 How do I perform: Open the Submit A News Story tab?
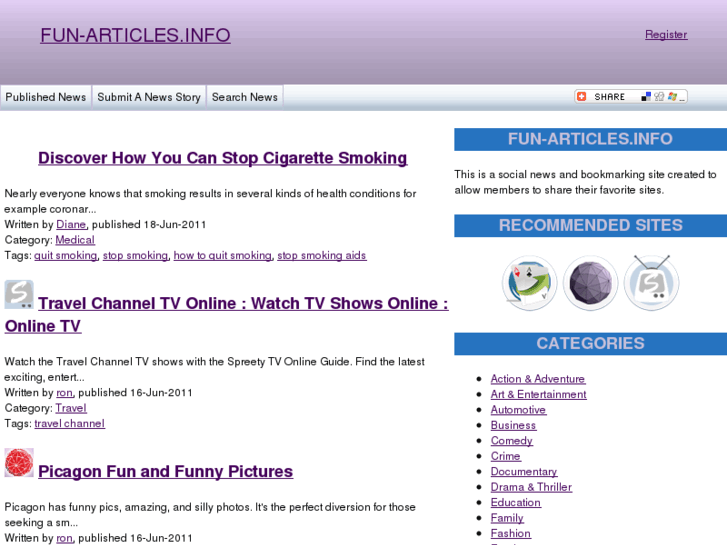click(149, 97)
